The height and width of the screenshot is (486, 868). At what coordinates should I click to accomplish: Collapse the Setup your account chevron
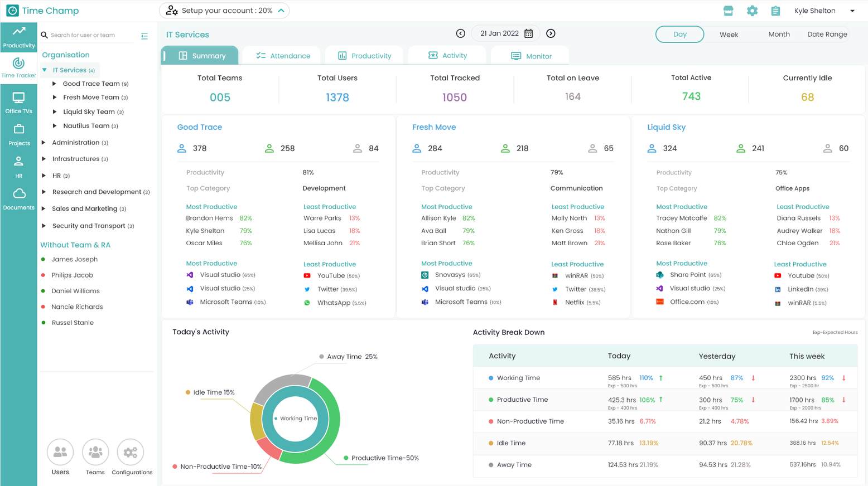click(x=281, y=11)
